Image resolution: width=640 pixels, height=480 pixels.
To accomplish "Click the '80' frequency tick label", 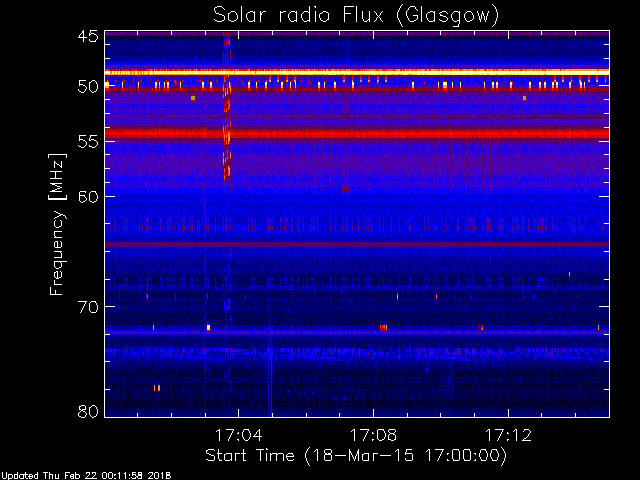I will 88,411.
